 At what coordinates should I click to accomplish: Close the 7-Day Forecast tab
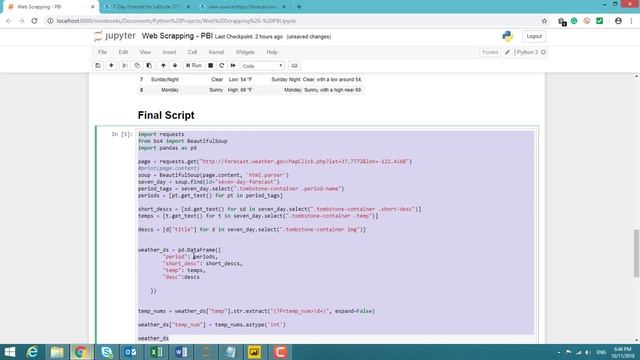188,7
